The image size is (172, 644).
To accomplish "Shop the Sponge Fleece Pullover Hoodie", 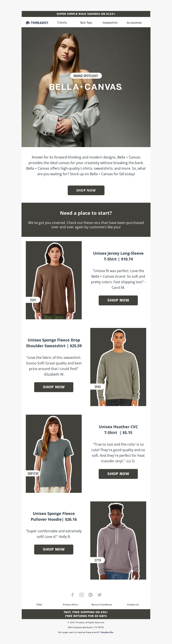I will [x=54, y=549].
